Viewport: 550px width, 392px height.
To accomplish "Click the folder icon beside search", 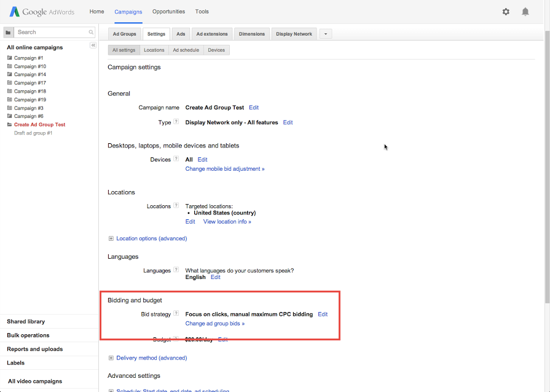I will pos(8,32).
